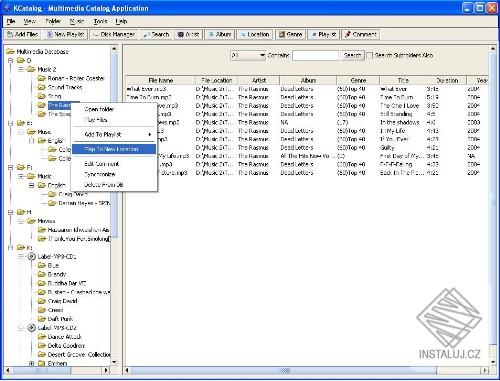Open the Tools menu

pos(100,21)
